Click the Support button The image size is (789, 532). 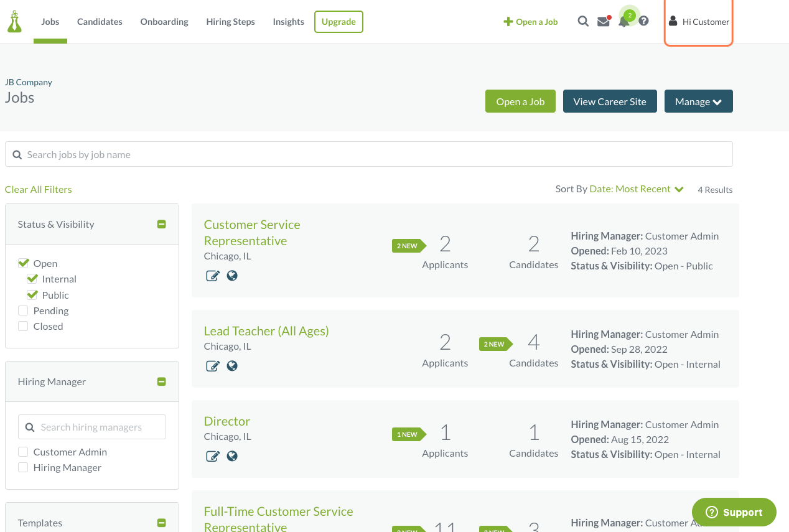(x=734, y=512)
